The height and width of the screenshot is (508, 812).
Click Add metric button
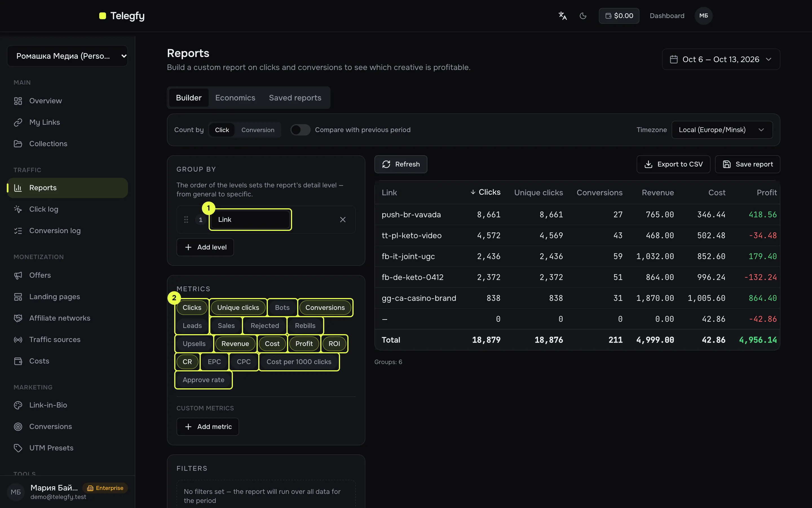coord(208,427)
